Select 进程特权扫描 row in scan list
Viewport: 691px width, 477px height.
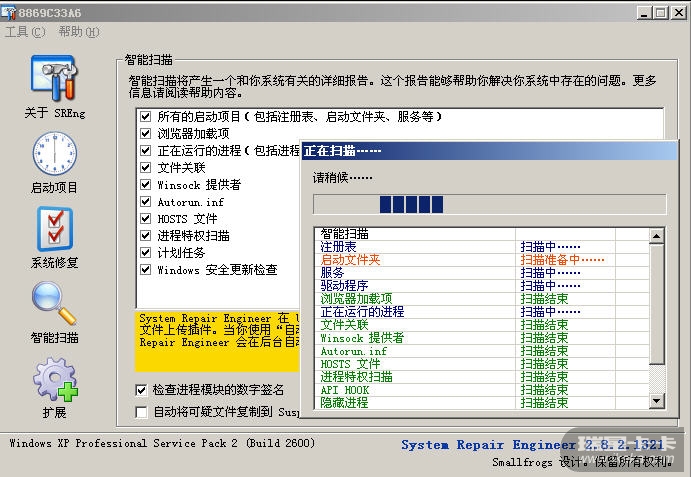(x=483, y=377)
